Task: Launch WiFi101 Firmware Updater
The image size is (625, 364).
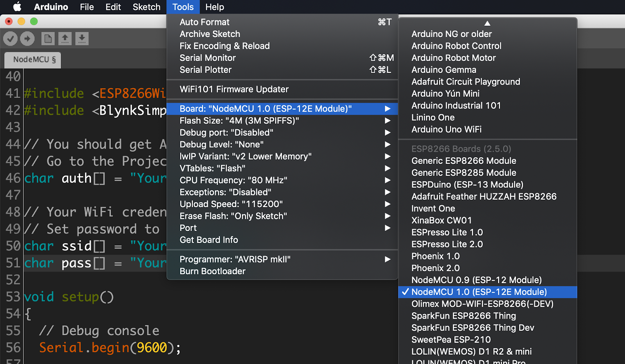Action: 282,89
